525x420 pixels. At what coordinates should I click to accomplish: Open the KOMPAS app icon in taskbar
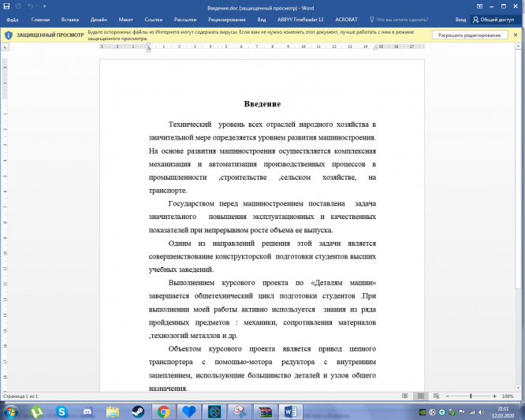pyautogui.click(x=214, y=411)
